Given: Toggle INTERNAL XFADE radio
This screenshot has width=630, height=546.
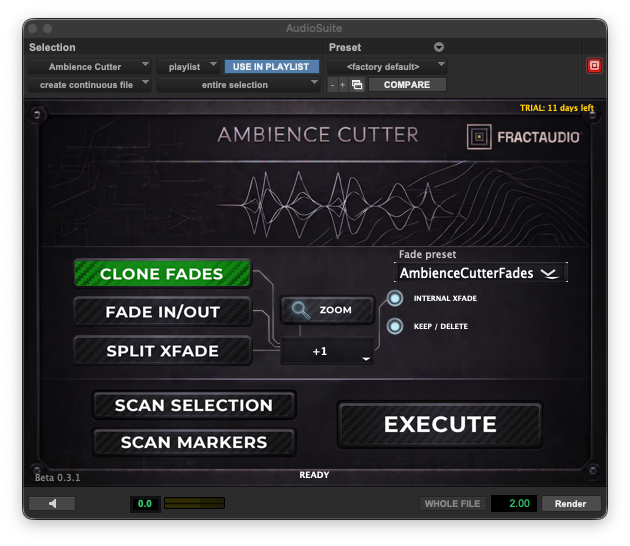Looking at the screenshot, I should pyautogui.click(x=395, y=298).
